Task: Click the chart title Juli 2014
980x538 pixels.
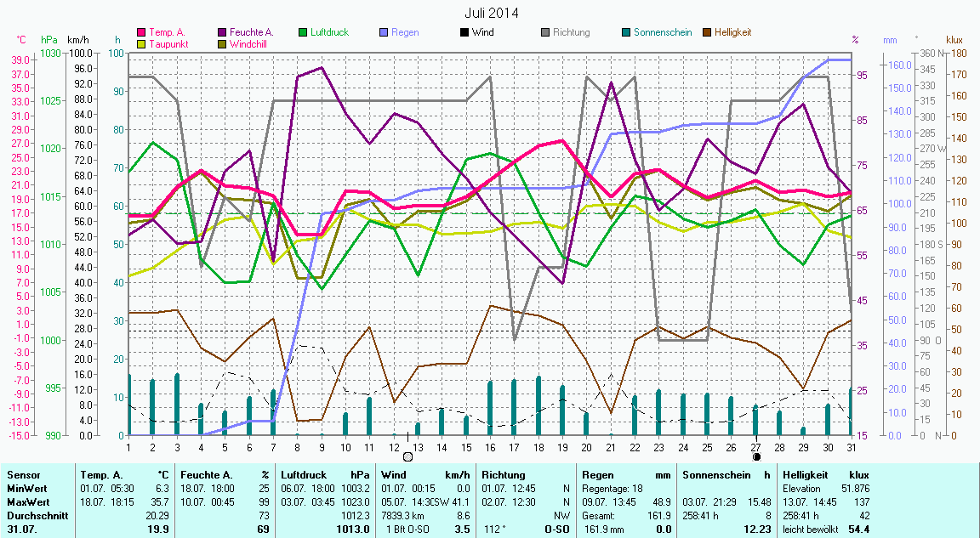Action: coord(491,14)
